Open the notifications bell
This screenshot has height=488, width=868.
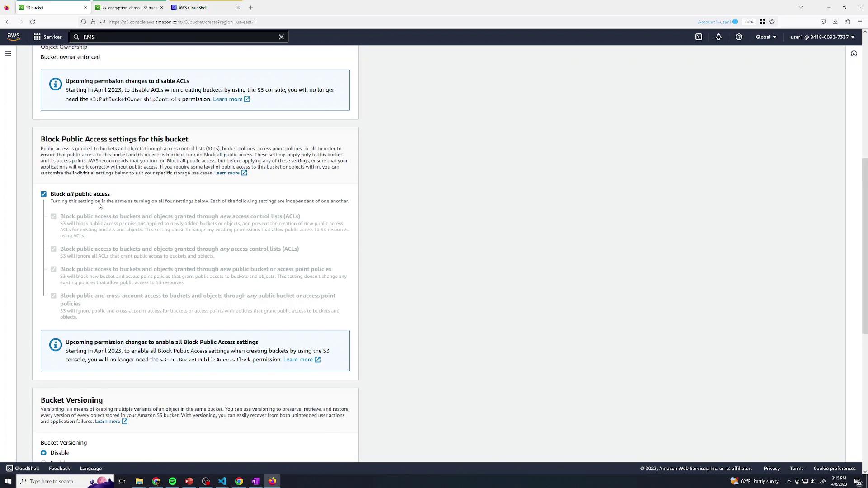tap(718, 37)
